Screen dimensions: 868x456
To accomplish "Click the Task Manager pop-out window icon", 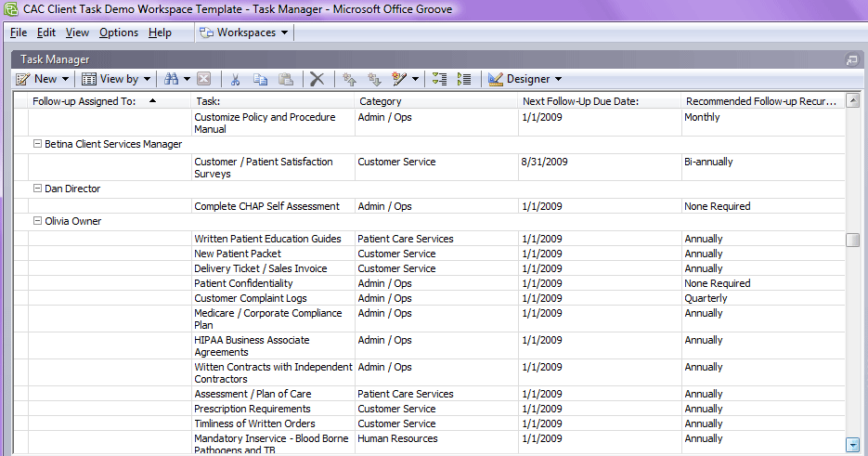I will pos(852,59).
